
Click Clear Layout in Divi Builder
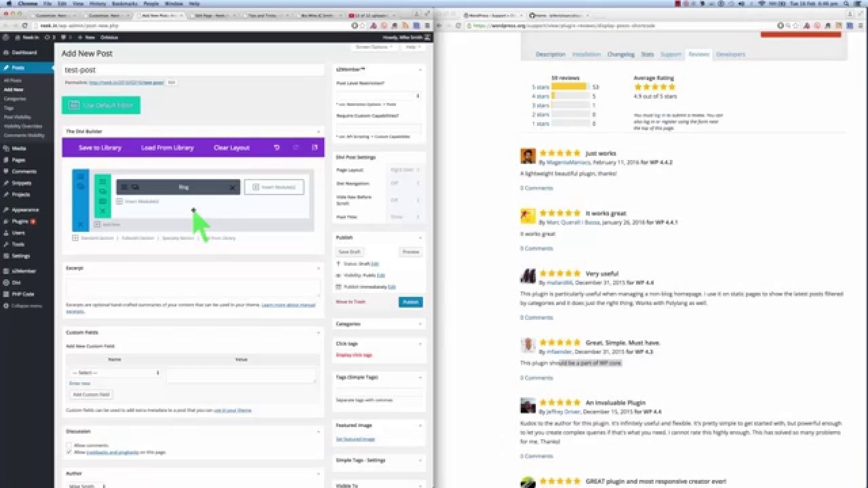(232, 148)
